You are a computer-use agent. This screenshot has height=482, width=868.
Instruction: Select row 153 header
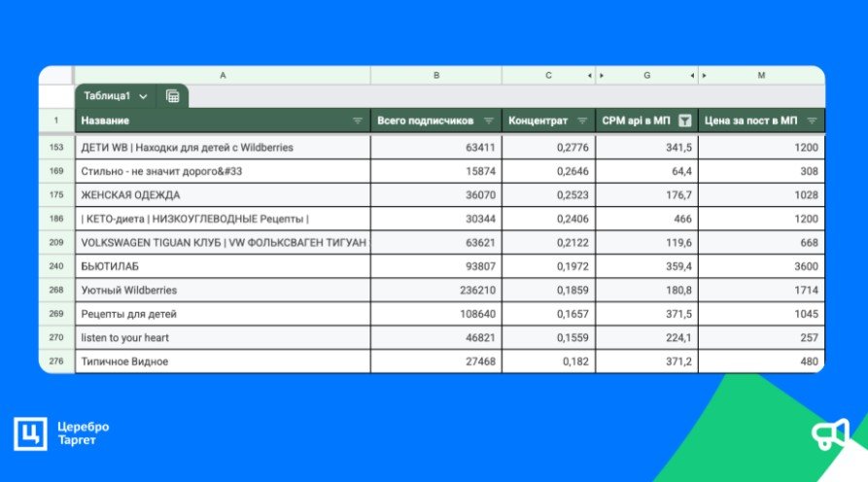56,147
